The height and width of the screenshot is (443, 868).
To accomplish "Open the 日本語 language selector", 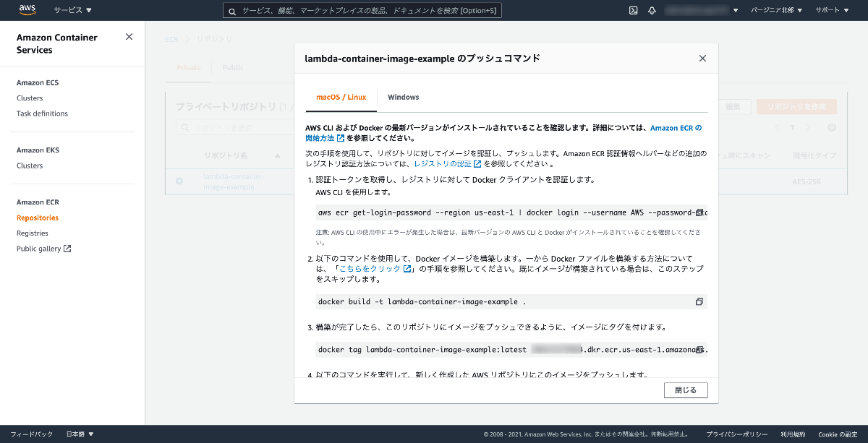I will [x=80, y=434].
